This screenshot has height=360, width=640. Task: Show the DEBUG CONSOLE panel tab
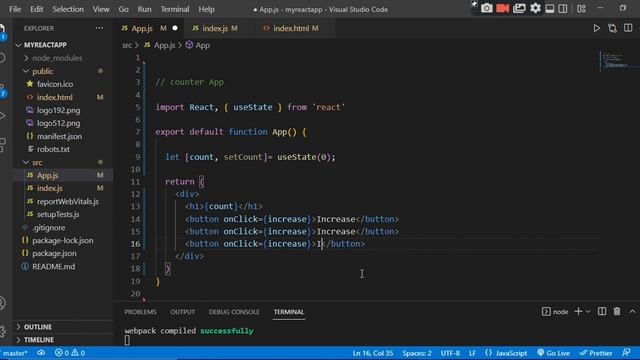(x=234, y=312)
